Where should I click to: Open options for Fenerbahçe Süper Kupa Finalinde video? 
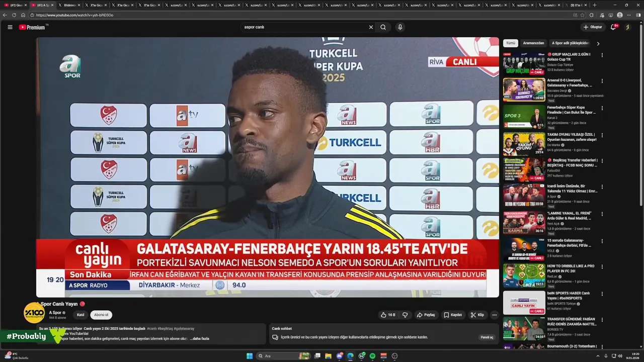tap(602, 108)
